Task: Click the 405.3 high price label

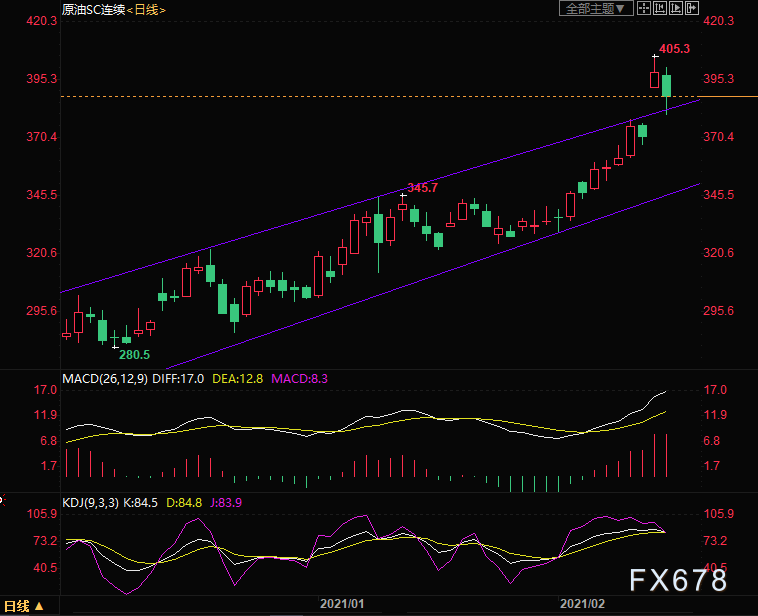Action: click(674, 49)
